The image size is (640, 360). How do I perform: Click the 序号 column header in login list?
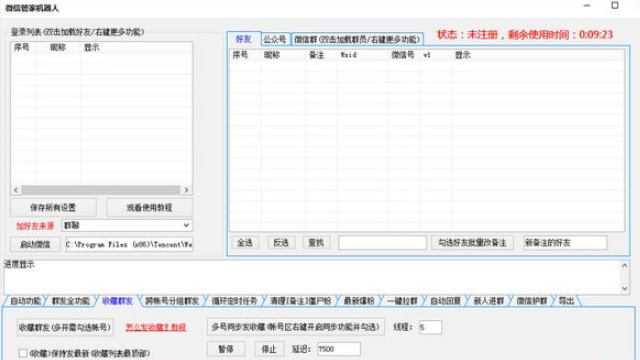(22, 47)
